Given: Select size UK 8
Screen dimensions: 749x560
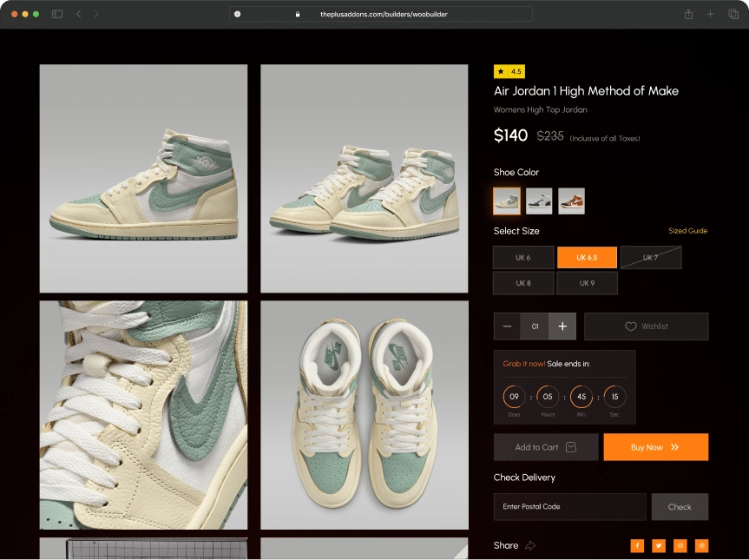Looking at the screenshot, I should (522, 283).
